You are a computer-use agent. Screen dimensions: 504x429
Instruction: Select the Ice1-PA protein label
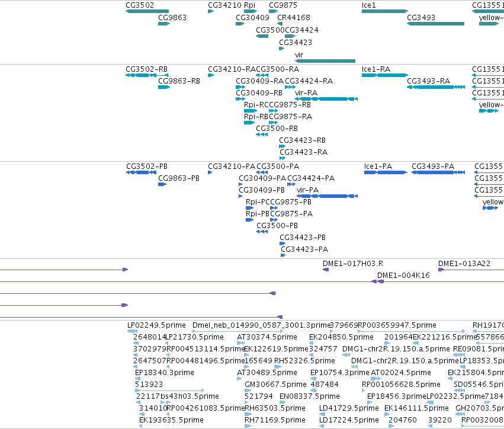(378, 167)
